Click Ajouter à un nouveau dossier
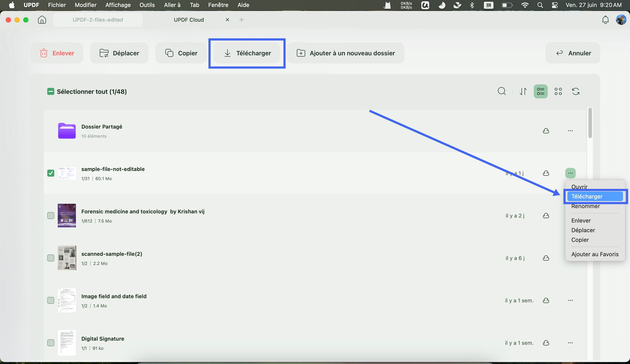The width and height of the screenshot is (630, 364). 345,53
